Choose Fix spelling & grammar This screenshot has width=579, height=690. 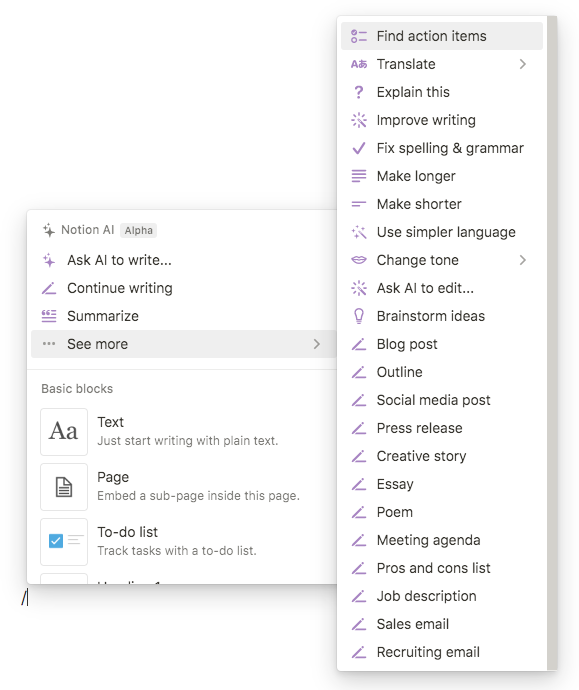point(442,148)
